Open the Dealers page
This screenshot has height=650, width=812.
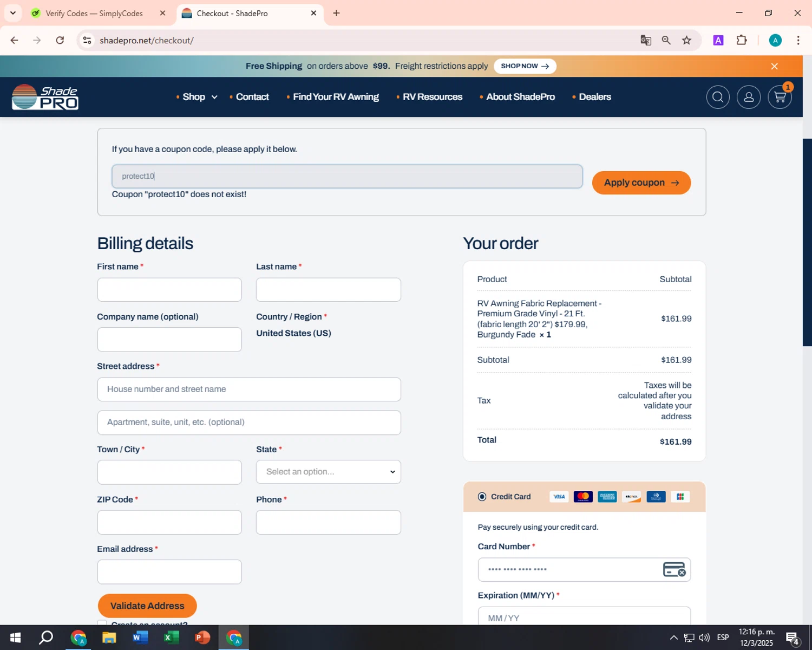click(595, 97)
